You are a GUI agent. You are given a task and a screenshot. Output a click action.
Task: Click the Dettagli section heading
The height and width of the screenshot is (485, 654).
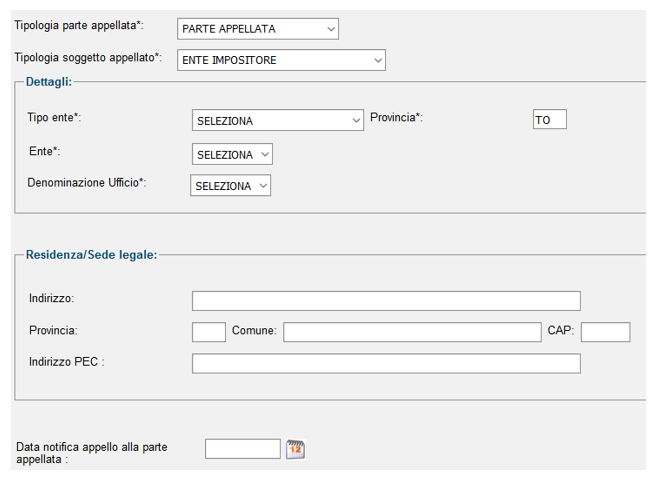click(49, 82)
